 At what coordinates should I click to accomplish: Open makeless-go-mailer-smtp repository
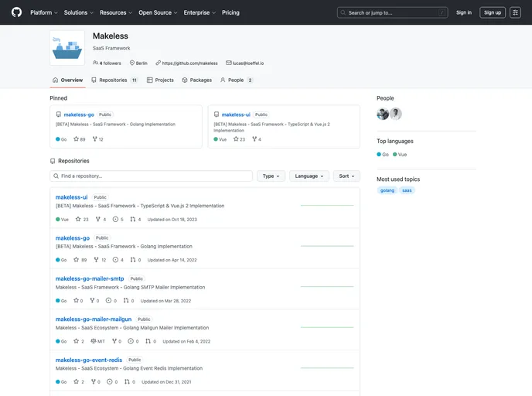point(90,278)
